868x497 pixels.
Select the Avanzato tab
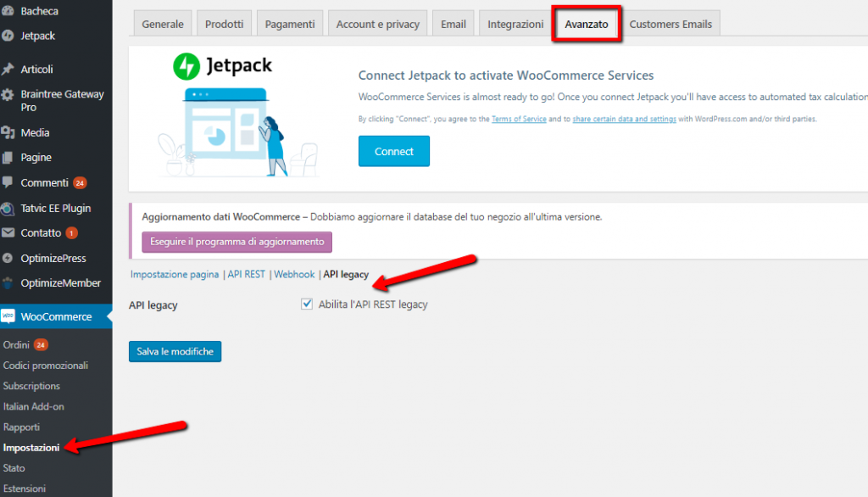587,24
